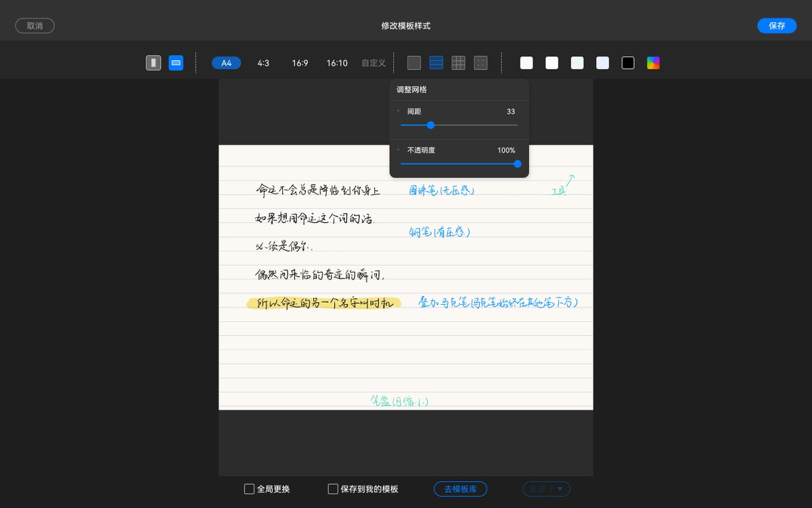This screenshot has height=508, width=812.
Task: Collapse the 不透明度 section triangle
Action: (398, 150)
